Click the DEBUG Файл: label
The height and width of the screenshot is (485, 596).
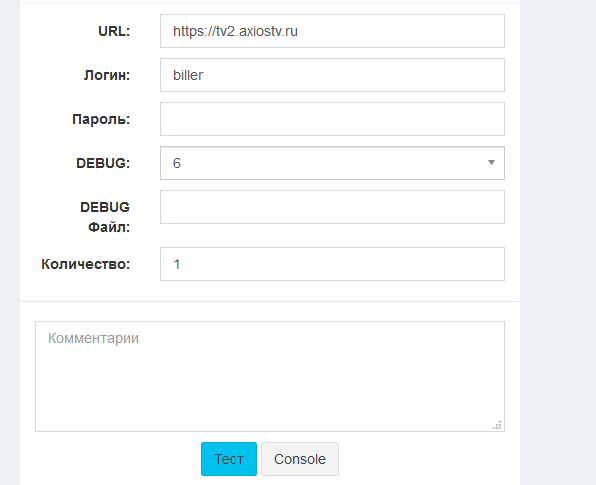(105, 217)
